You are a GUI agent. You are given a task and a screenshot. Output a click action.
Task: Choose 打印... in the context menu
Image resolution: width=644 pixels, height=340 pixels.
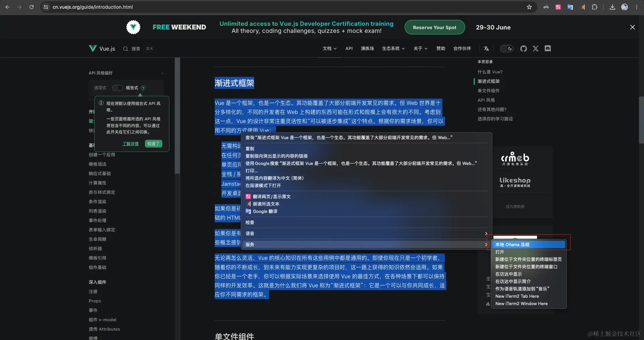click(367, 171)
